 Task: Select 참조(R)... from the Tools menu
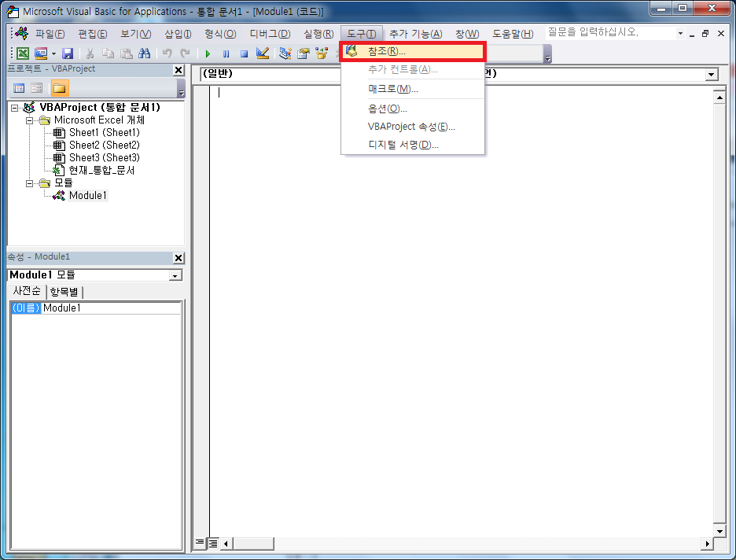(x=387, y=51)
